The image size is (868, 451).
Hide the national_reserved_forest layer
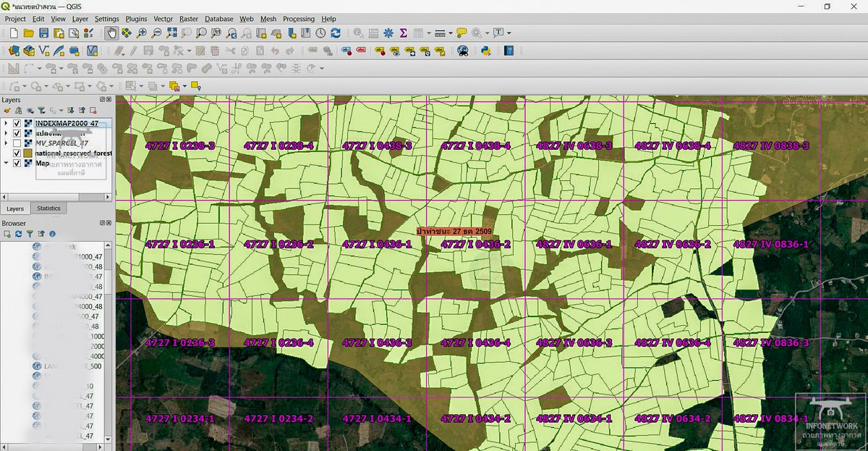tap(17, 153)
